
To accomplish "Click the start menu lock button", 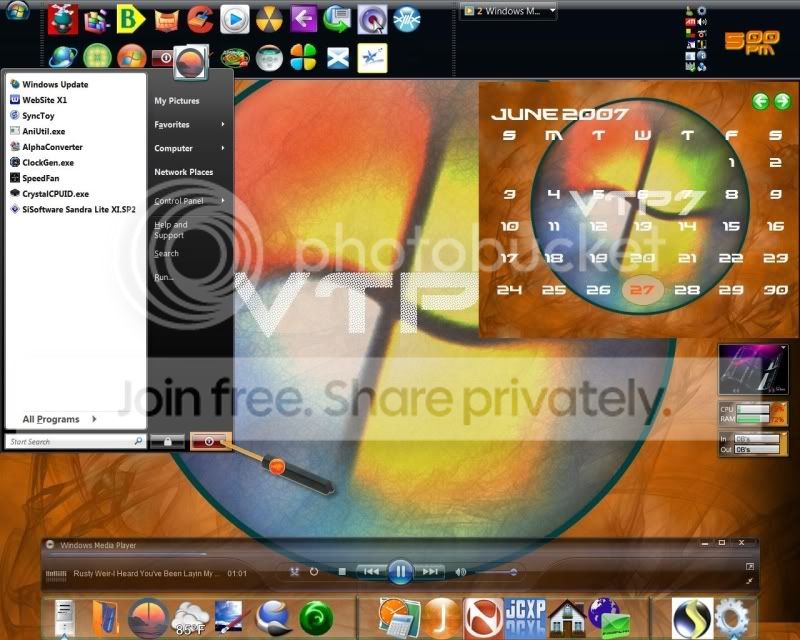I will point(167,441).
